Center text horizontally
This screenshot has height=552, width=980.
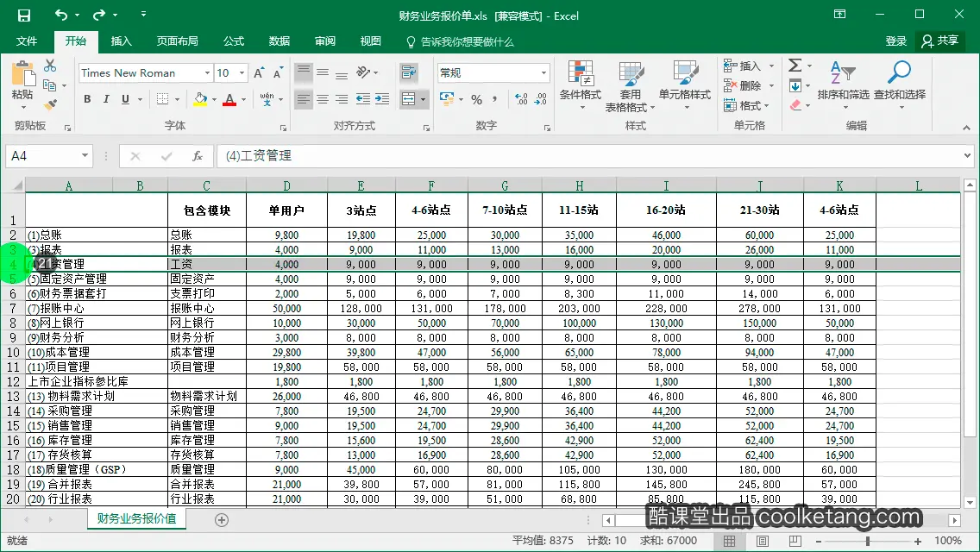[x=323, y=99]
